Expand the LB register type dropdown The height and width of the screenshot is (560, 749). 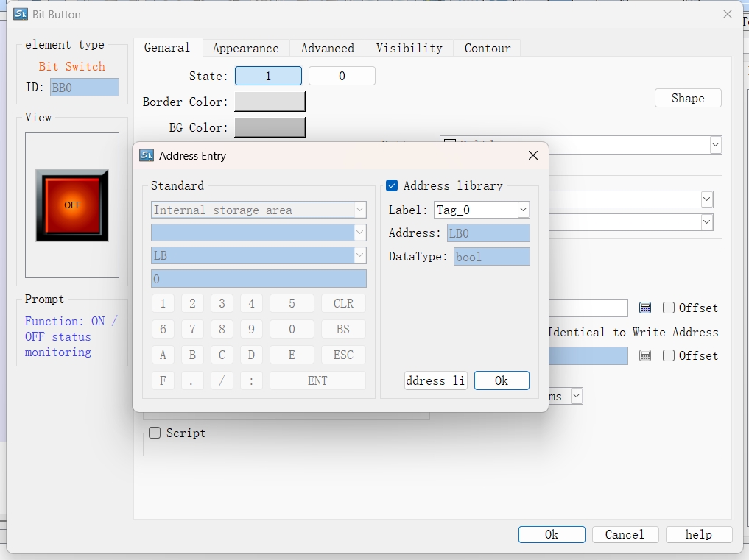(359, 255)
